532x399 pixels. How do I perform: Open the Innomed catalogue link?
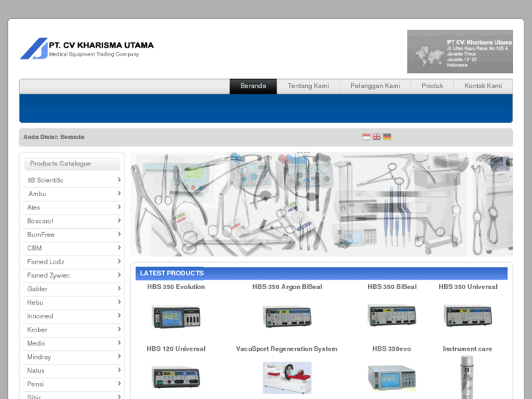click(72, 316)
